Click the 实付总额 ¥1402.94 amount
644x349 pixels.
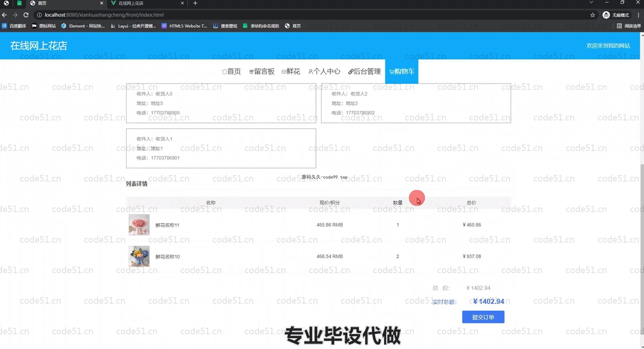point(488,301)
